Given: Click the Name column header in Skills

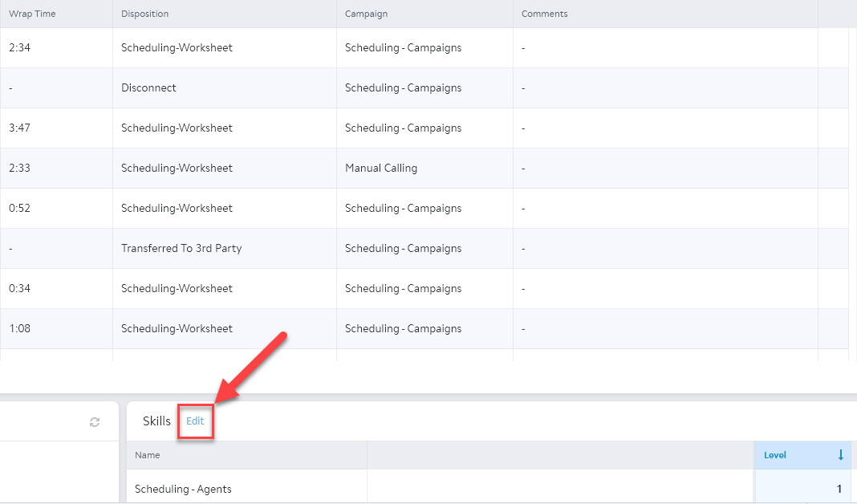Looking at the screenshot, I should [x=148, y=455].
